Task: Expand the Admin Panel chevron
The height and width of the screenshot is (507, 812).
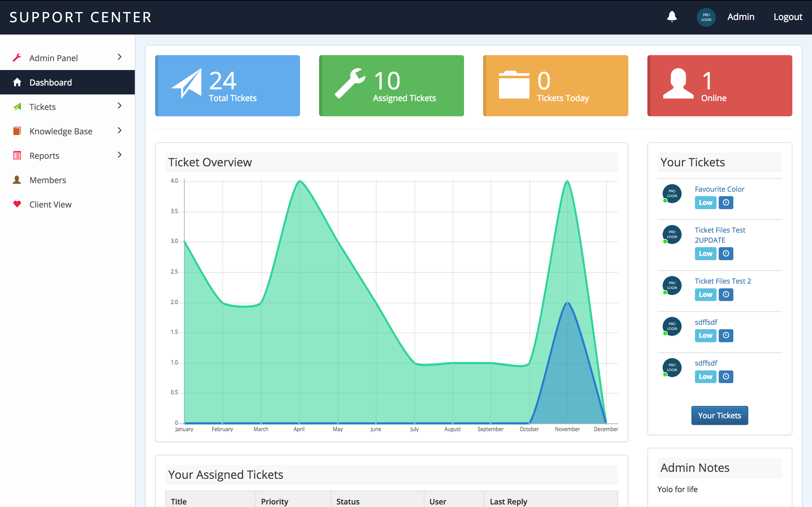Action: 120,57
